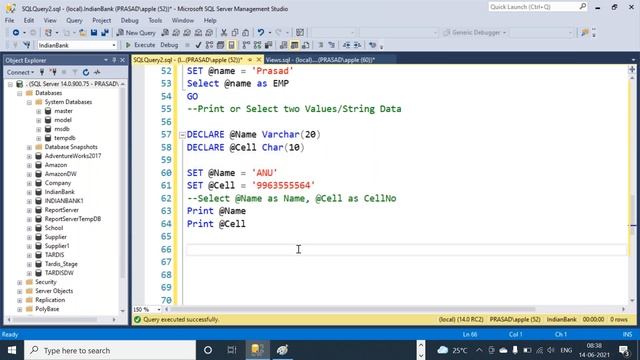This screenshot has height=360, width=640.
Task: Click the Comment out selected lines icon
Action: pos(320,45)
